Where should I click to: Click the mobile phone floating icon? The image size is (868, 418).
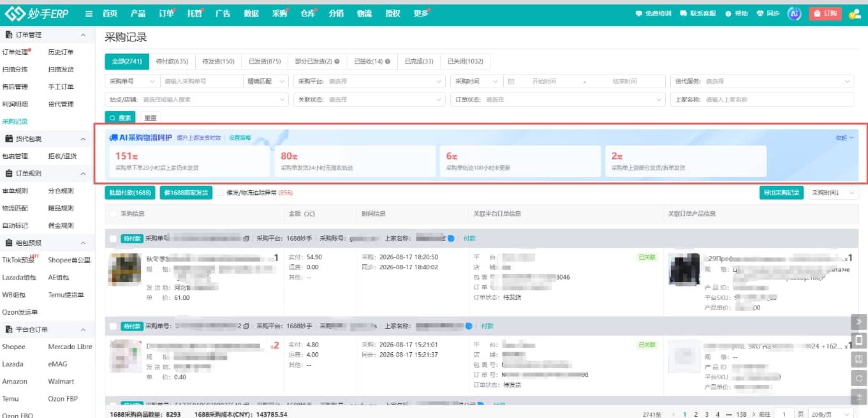[x=859, y=340]
